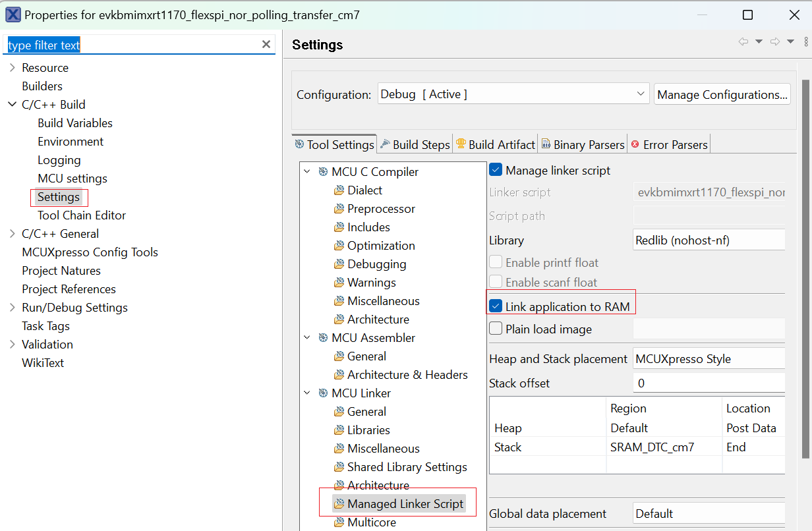
Task: Click the icon beside Includes
Action: [x=339, y=227]
